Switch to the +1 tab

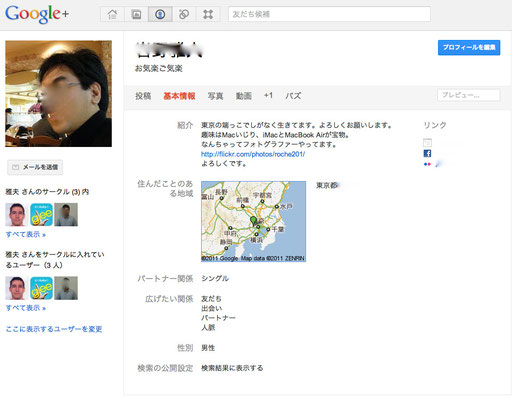(x=268, y=96)
